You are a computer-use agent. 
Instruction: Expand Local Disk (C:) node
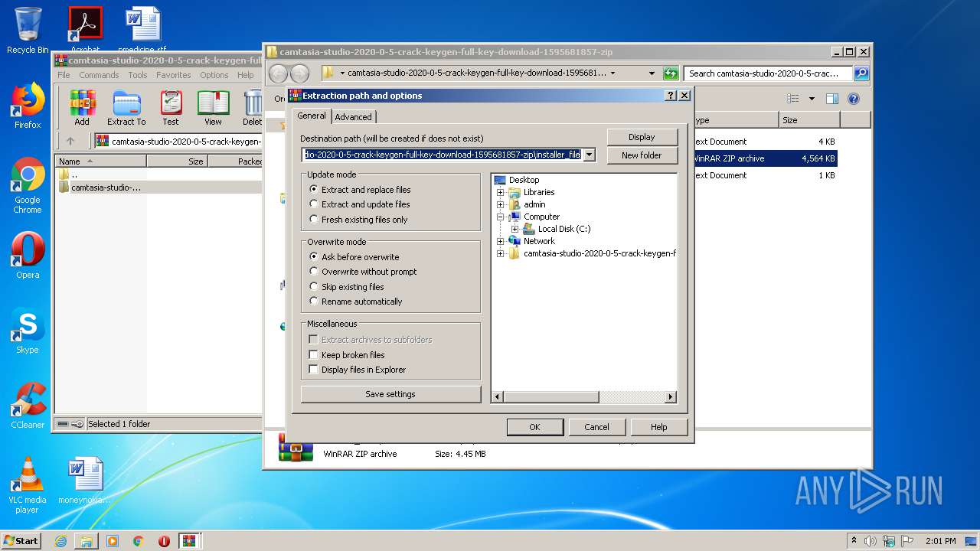point(514,229)
